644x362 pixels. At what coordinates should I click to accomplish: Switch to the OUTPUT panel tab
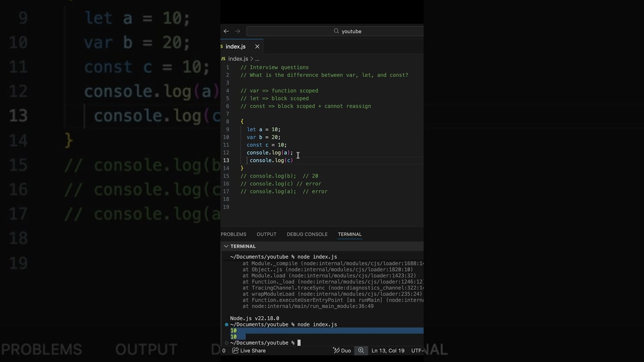[x=266, y=234]
